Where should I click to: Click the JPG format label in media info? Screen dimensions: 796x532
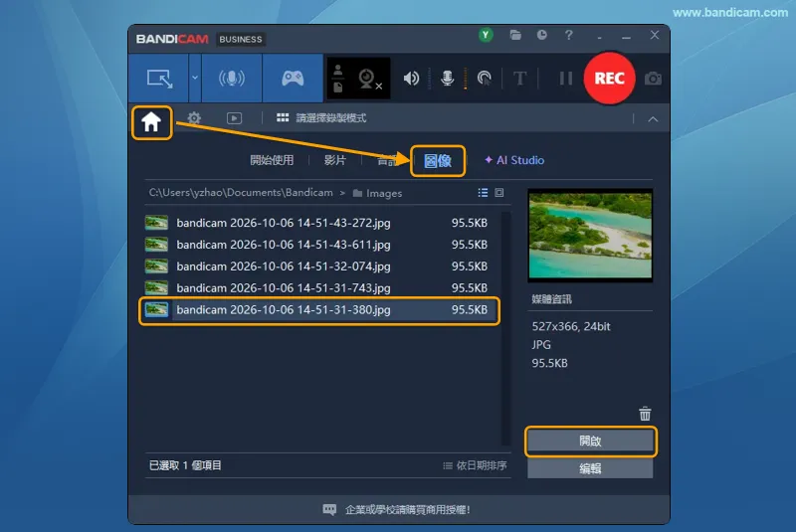541,345
